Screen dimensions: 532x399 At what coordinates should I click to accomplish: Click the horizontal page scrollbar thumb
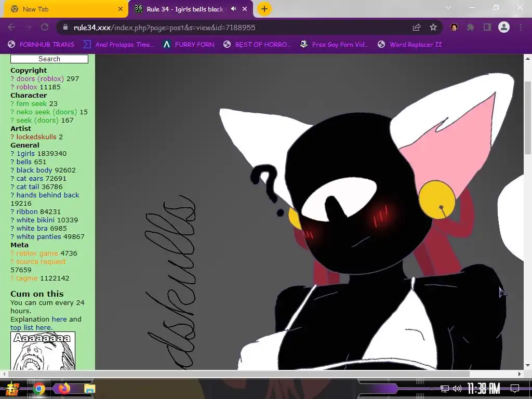[238, 374]
